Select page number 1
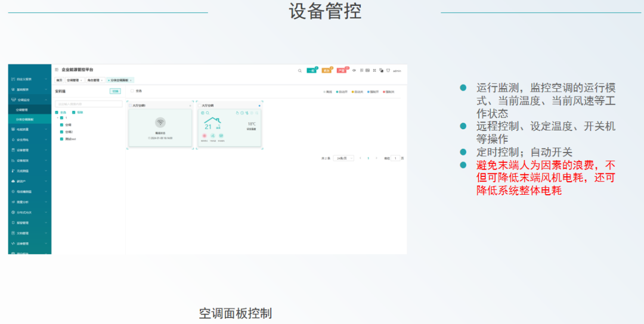Image resolution: width=644 pixels, height=324 pixels. (369, 158)
